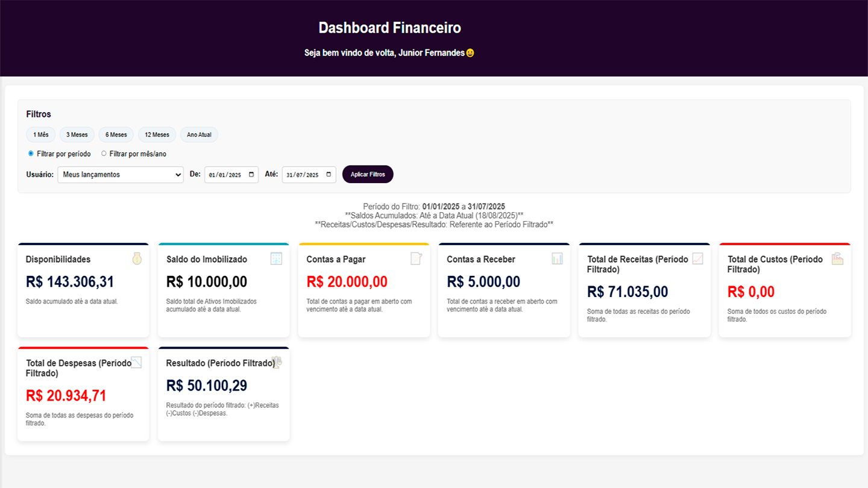Click the money bag icon on Disponibilidades card
This screenshot has width=868, height=488.
tap(137, 258)
